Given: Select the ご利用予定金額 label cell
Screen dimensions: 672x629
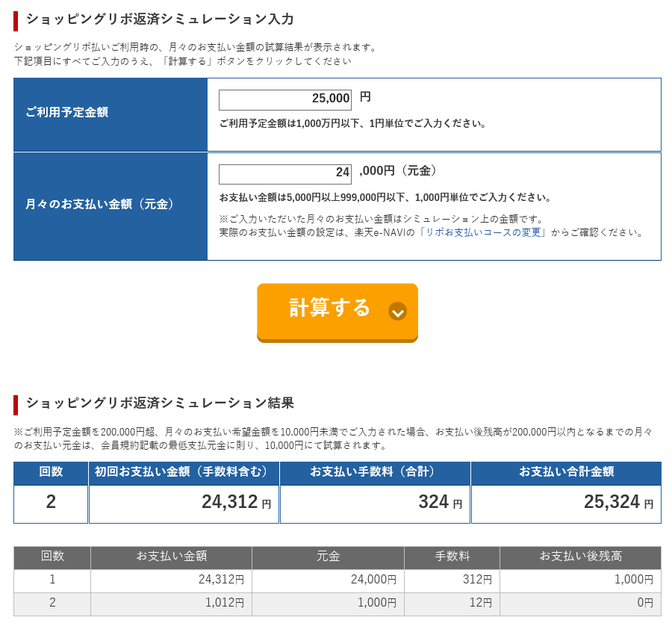Looking at the screenshot, I should [x=111, y=114].
